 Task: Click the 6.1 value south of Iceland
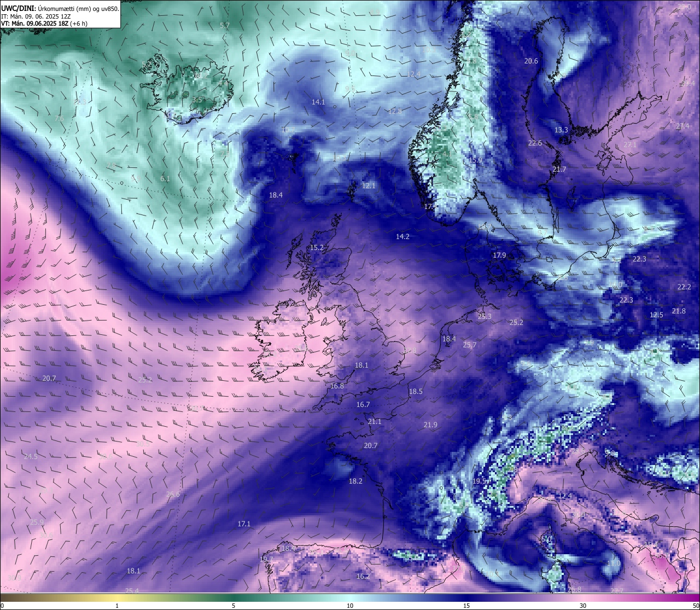pos(165,178)
